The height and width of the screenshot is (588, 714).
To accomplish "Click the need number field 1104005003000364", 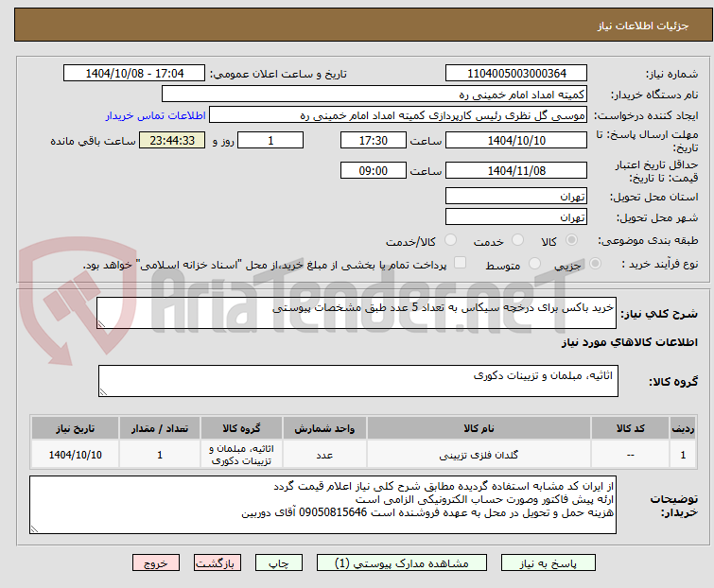I will point(516,74).
